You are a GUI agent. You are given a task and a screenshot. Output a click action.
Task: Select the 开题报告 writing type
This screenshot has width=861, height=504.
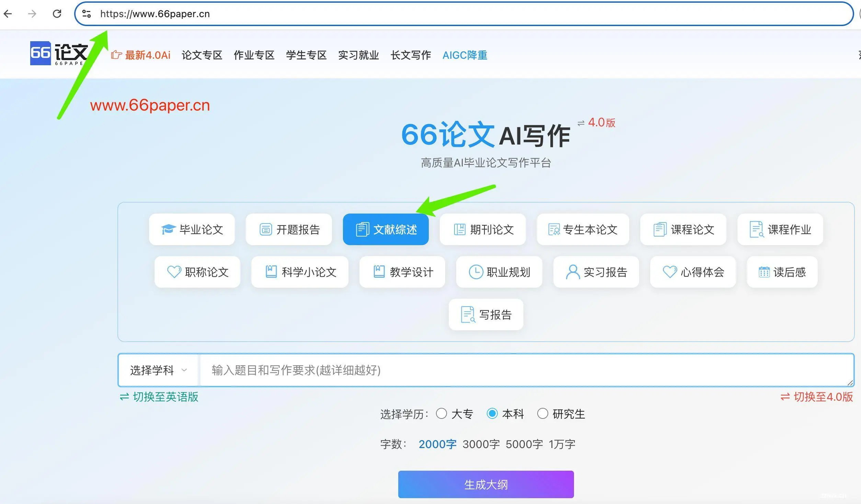click(x=289, y=229)
